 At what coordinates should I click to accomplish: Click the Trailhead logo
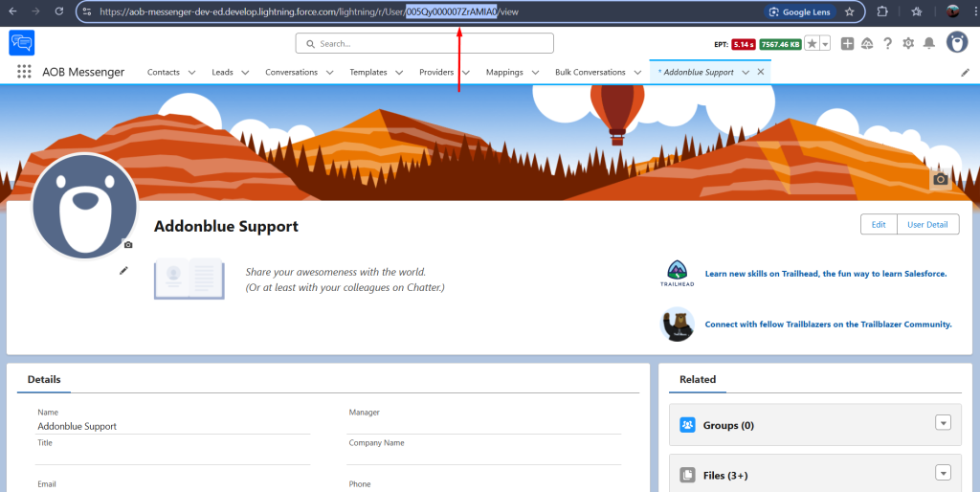coord(677,273)
